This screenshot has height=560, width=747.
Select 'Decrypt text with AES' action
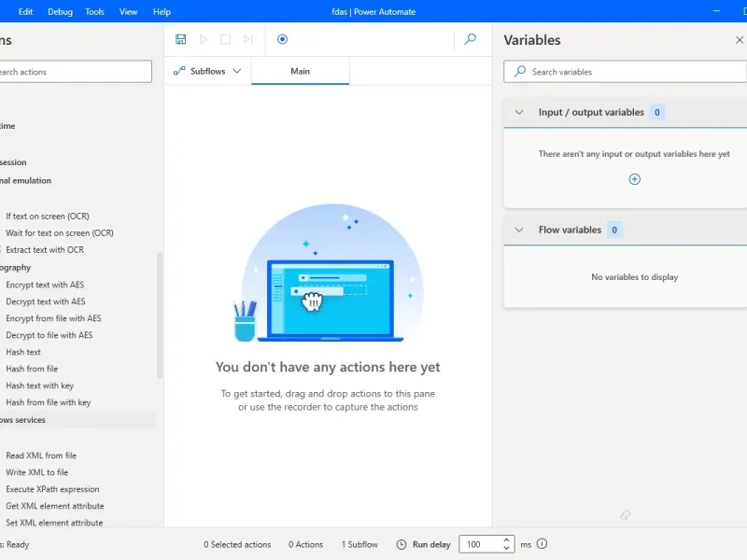click(x=45, y=301)
